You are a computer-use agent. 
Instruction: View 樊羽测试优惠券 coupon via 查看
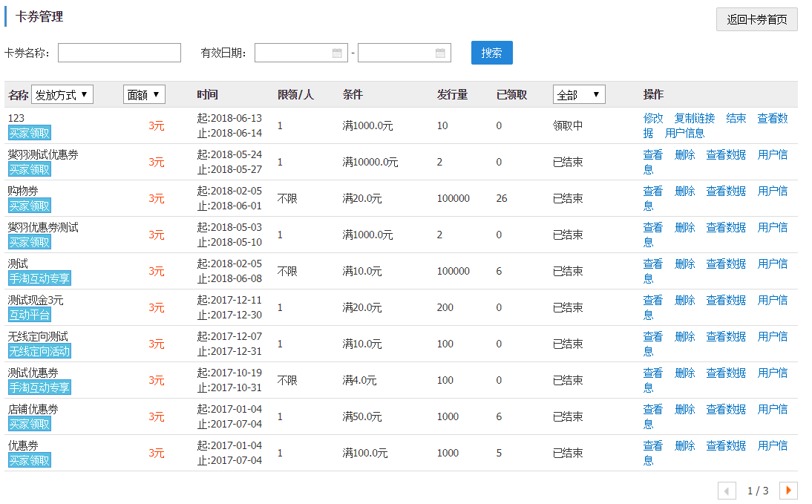(653, 154)
